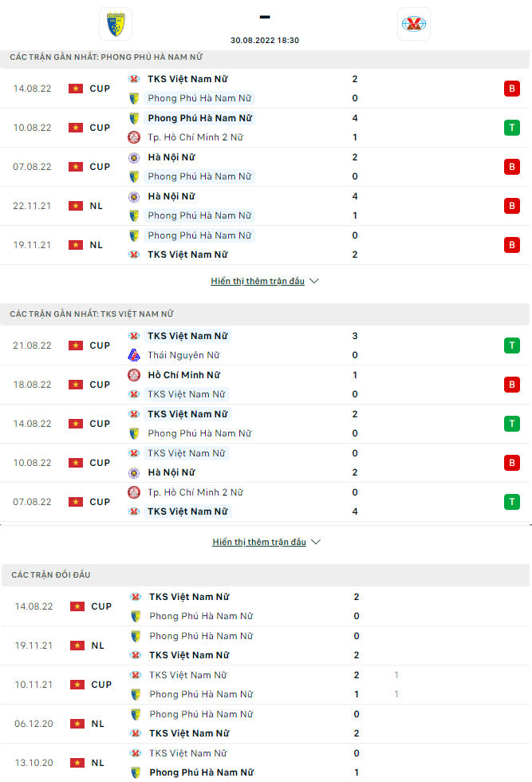This screenshot has width=532, height=782.
Task: Click the red B badge for 18.08.22 match
Action: point(510,385)
